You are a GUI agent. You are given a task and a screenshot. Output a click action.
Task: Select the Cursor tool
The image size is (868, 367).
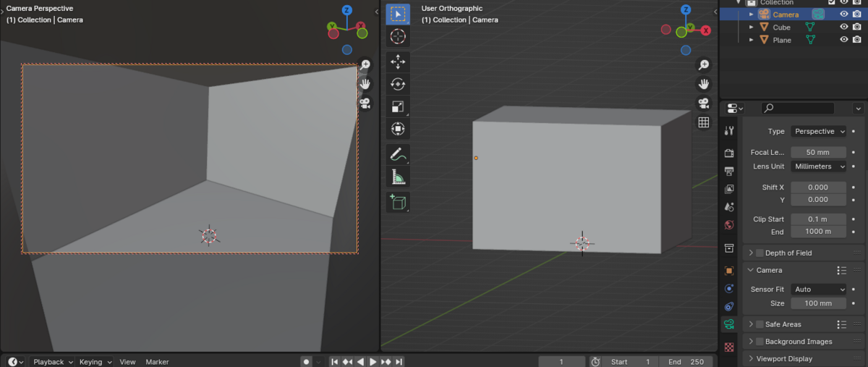[x=398, y=36]
